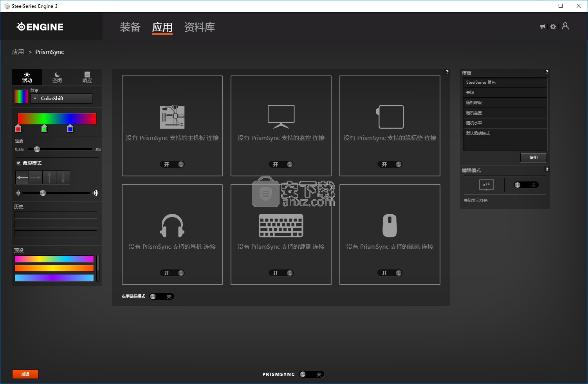Viewport: 588px width, 384px height.
Task: Select the 随机垂直 template
Action: point(505,113)
